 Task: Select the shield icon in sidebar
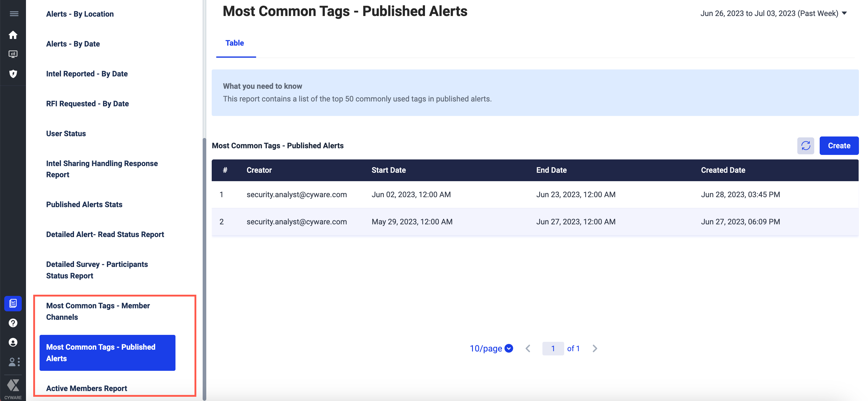13,74
